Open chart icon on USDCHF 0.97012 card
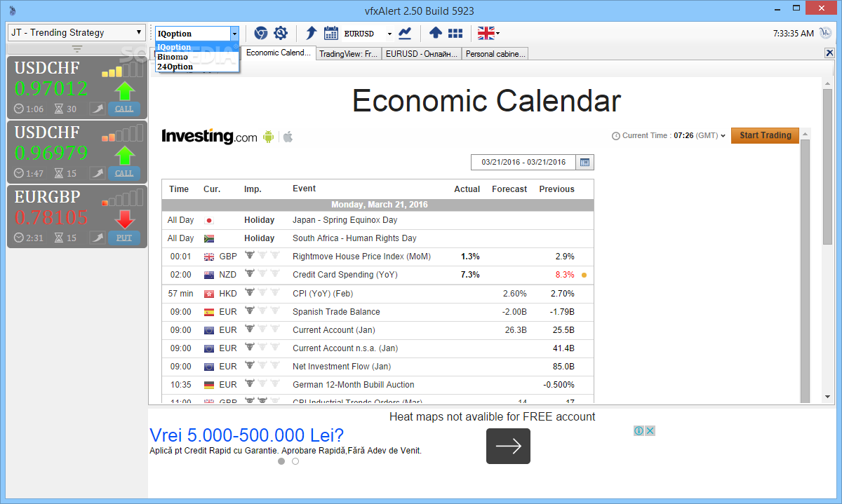842x504 pixels. 97,109
